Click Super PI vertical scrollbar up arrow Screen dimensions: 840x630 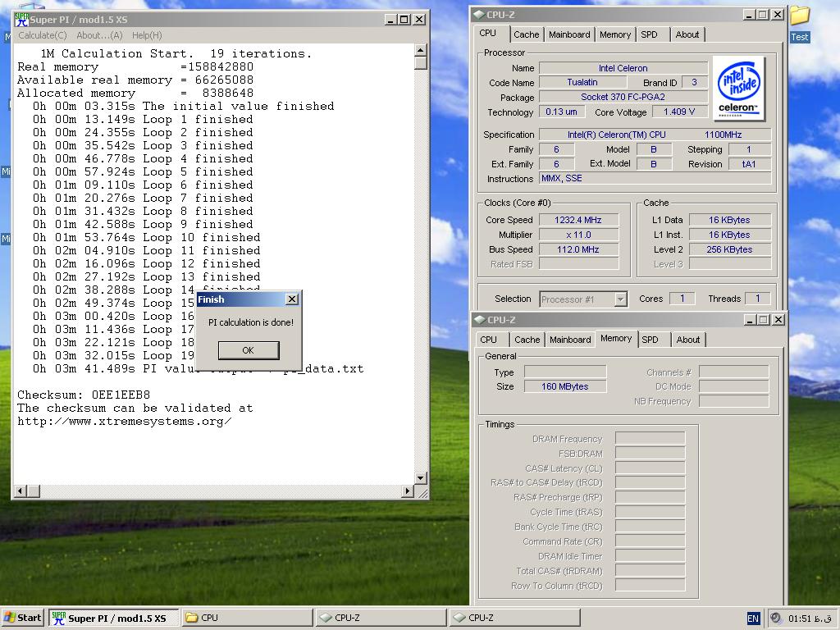click(421, 50)
